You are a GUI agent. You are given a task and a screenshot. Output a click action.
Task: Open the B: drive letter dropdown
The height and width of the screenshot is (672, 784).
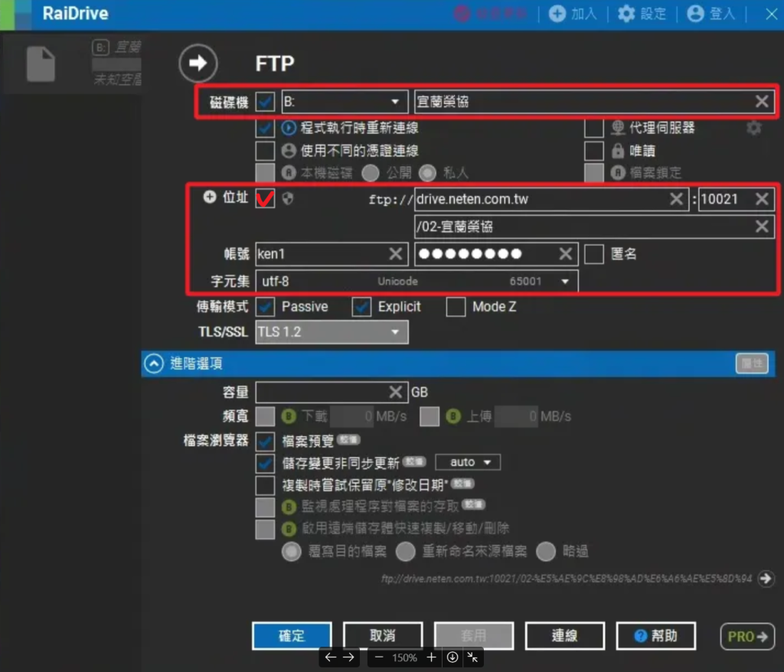pos(345,102)
